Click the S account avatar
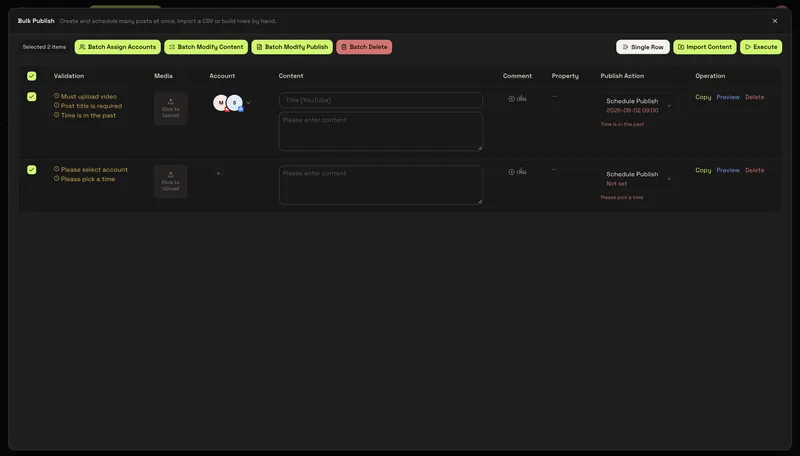The width and height of the screenshot is (800, 456). pos(235,103)
